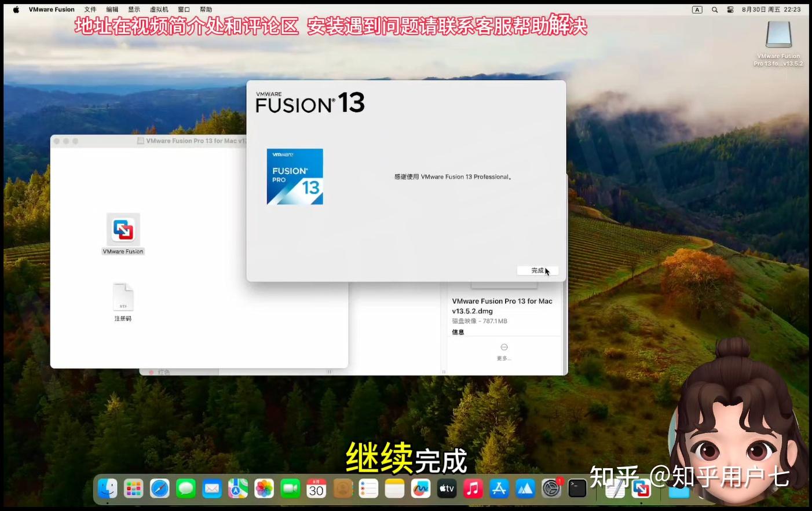
Task: Open the 虚拟机 menu in the menu bar
Action: pyautogui.click(x=158, y=9)
